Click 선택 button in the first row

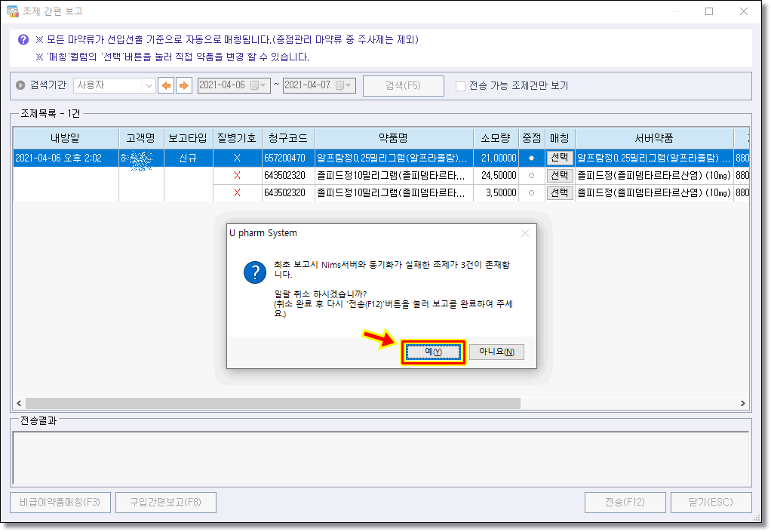(x=559, y=158)
